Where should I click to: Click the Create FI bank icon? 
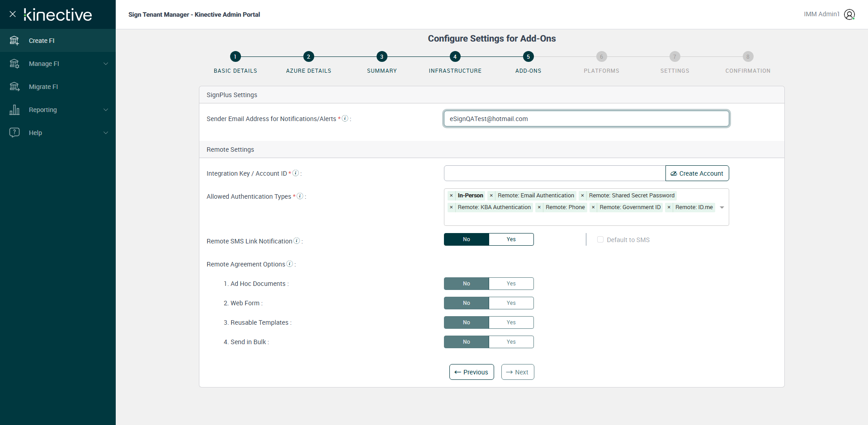tap(14, 41)
